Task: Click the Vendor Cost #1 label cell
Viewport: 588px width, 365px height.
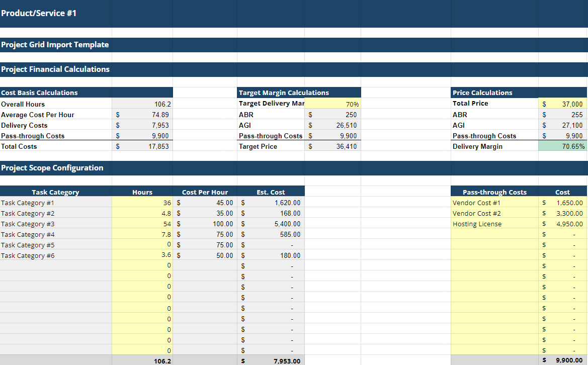Action: coord(494,203)
